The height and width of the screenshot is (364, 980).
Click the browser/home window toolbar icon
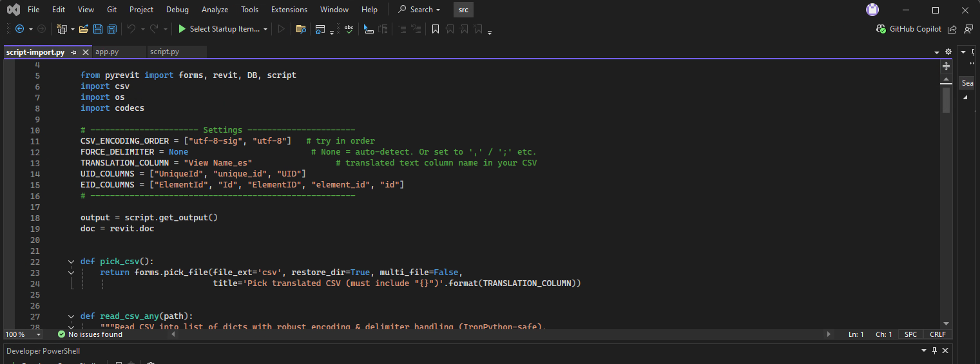click(320, 29)
